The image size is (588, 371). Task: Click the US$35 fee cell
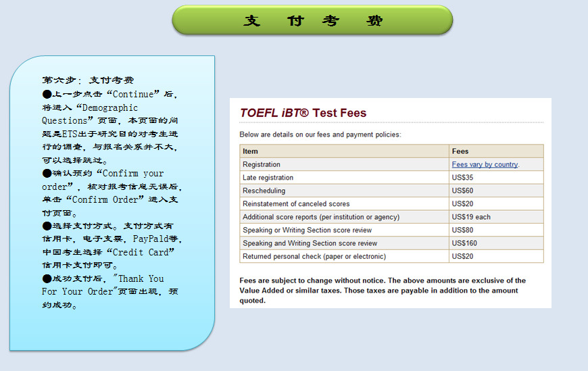click(463, 178)
